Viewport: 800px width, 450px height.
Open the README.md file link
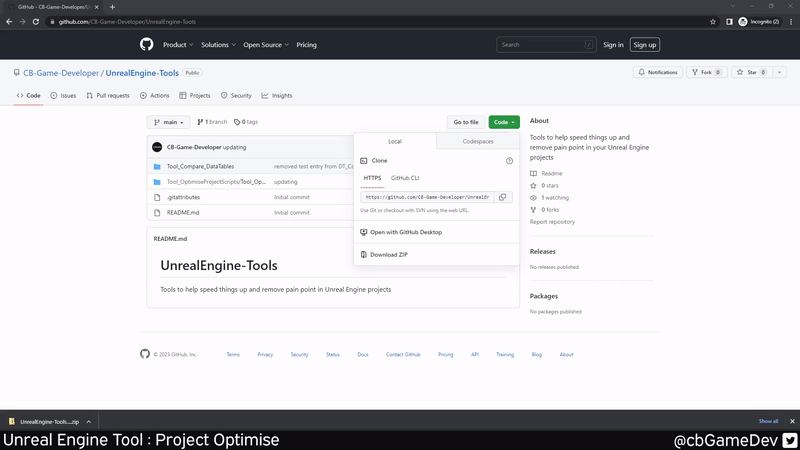coord(183,213)
